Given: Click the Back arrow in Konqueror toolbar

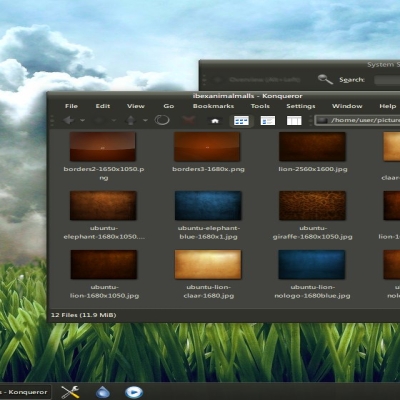Looking at the screenshot, I should [69, 120].
